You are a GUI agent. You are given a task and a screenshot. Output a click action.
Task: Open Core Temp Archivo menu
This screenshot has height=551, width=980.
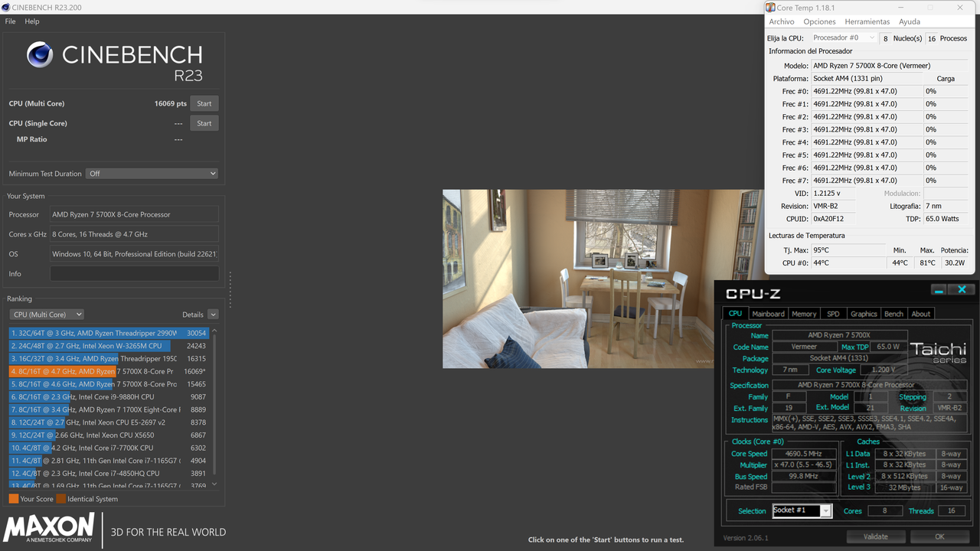click(x=782, y=21)
